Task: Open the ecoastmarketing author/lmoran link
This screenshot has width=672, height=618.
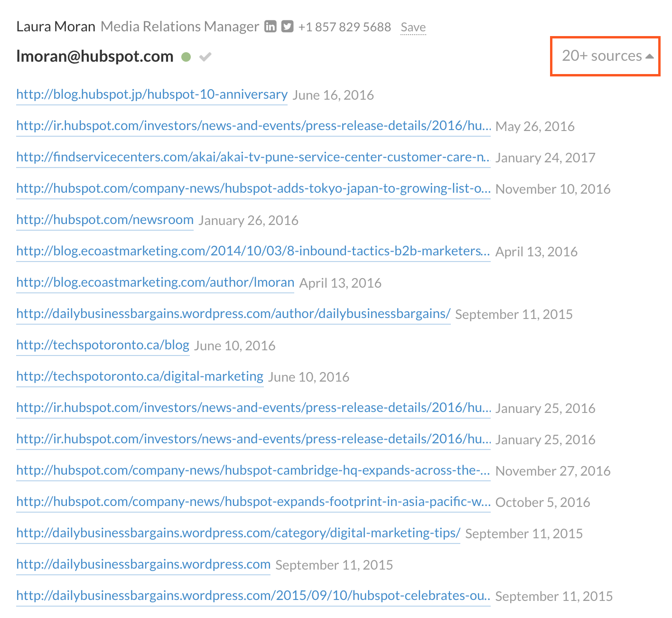Action: tap(155, 282)
